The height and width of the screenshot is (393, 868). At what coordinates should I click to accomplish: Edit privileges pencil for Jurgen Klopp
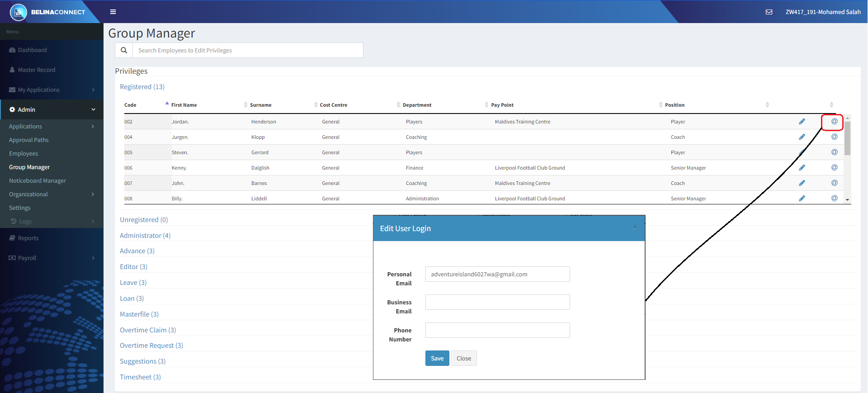click(802, 137)
